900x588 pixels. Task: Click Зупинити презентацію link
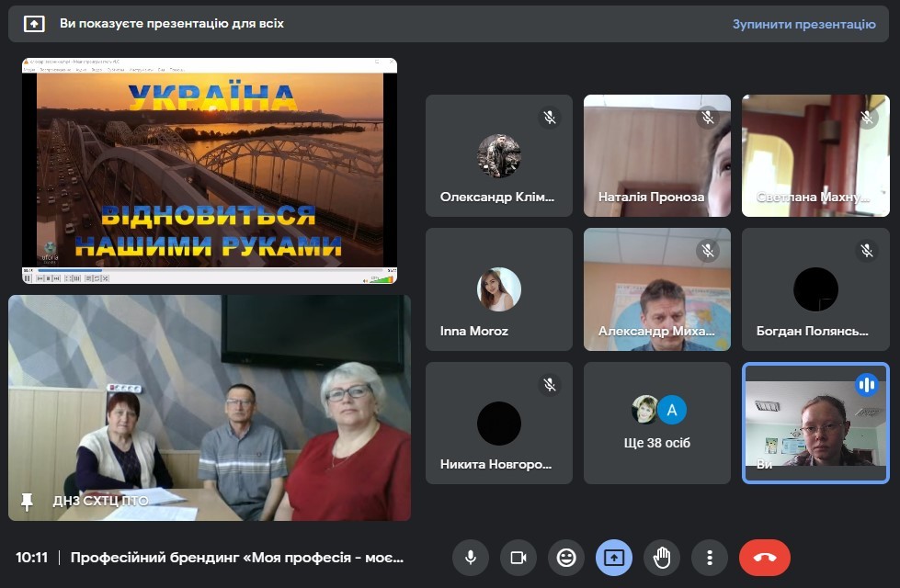[804, 26]
